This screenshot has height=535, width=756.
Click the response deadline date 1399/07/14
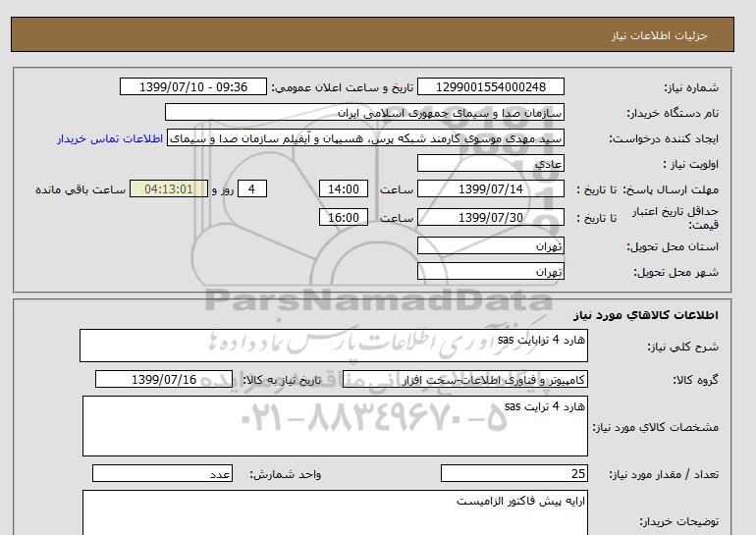(490, 188)
